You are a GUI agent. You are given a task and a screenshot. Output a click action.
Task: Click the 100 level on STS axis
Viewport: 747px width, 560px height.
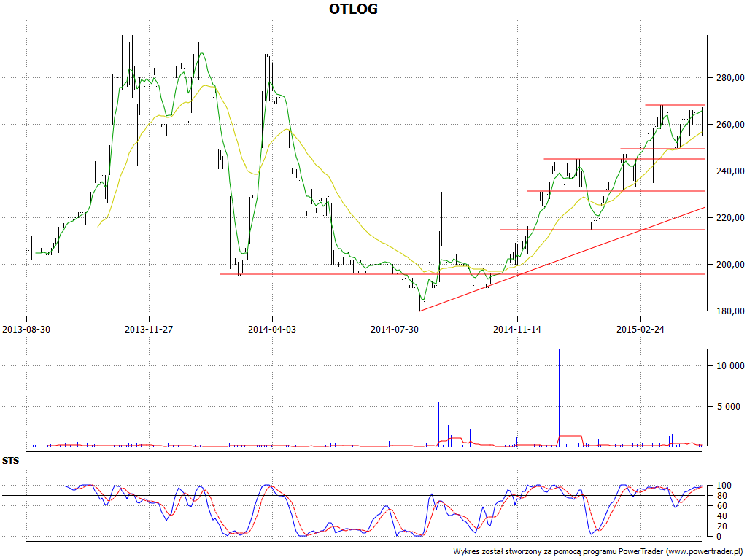[x=723, y=486]
